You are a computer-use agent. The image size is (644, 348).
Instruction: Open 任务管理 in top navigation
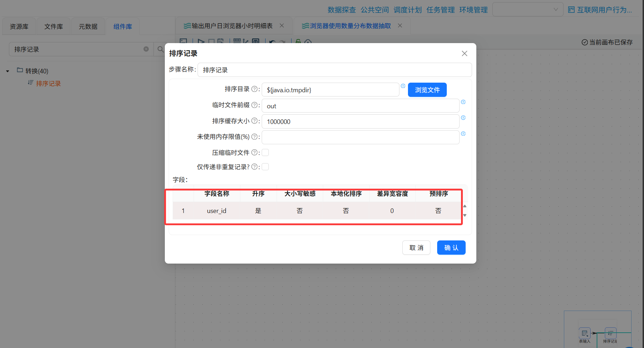click(x=440, y=10)
